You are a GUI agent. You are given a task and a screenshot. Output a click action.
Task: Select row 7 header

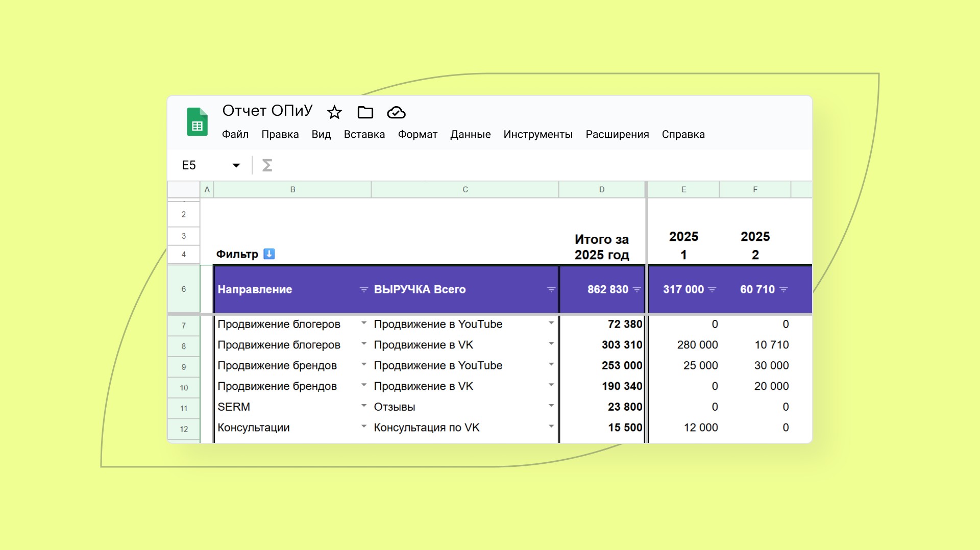(184, 326)
